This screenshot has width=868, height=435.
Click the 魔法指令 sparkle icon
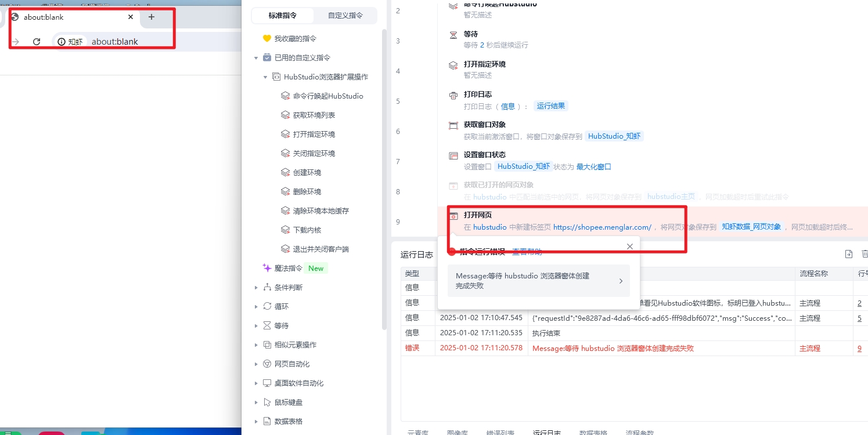(267, 268)
